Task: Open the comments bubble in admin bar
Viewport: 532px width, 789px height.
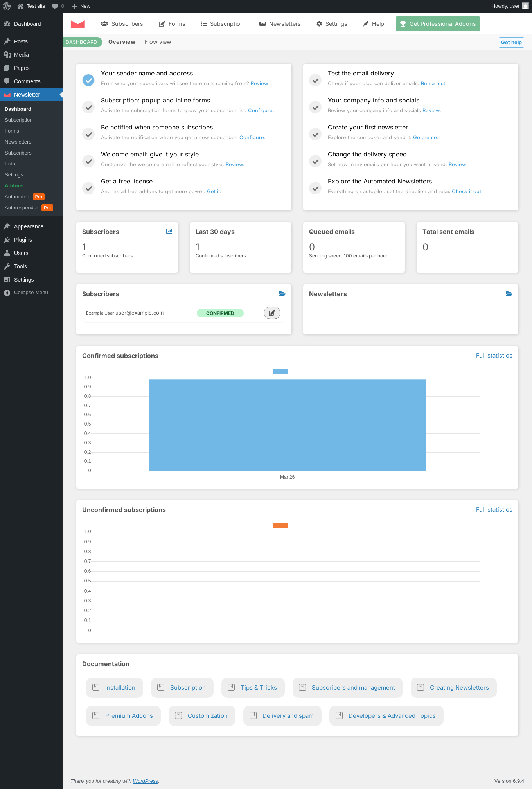Action: (x=58, y=6)
